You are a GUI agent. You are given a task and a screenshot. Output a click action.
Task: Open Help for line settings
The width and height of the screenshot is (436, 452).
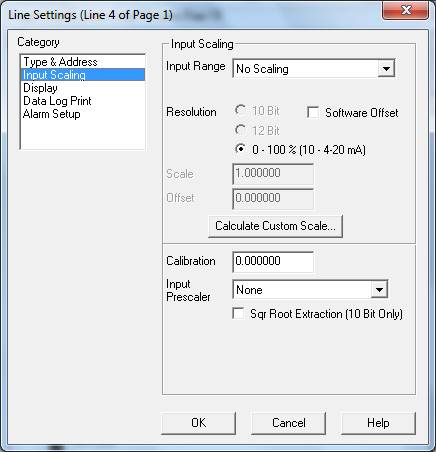(x=378, y=423)
